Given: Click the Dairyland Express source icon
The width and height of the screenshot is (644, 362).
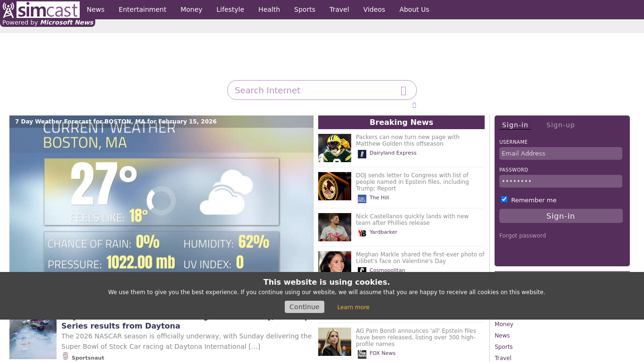Looking at the screenshot, I should click(x=362, y=154).
